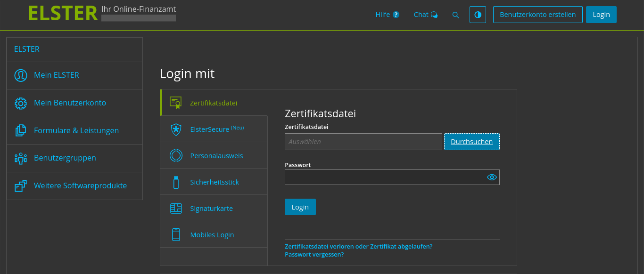
Task: Click the ElsterSecure shield icon
Action: [176, 129]
